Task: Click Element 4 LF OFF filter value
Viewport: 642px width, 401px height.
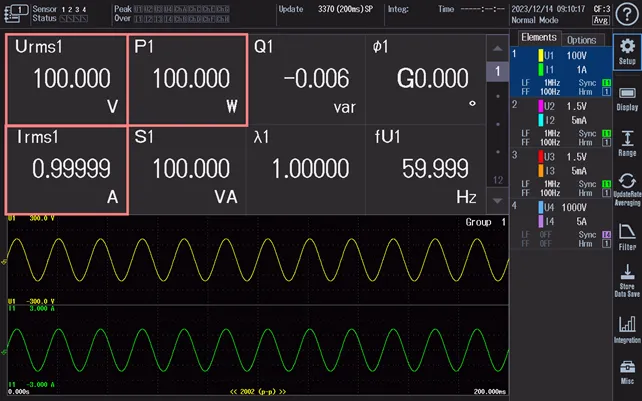Action: [545, 234]
